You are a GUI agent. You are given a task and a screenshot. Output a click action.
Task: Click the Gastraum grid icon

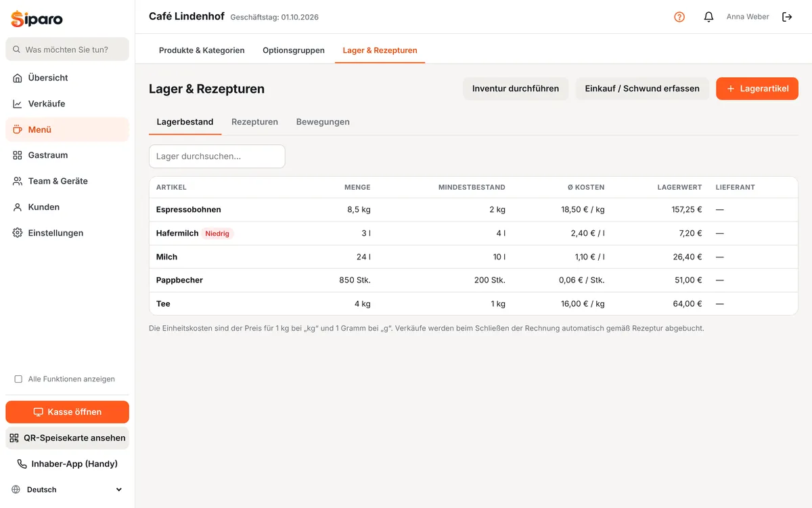(x=18, y=155)
